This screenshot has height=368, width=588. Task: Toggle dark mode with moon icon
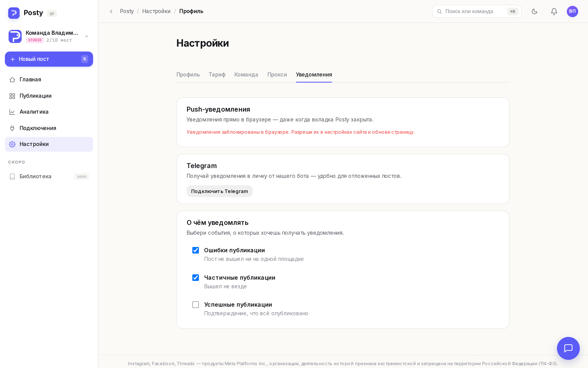[x=534, y=11]
